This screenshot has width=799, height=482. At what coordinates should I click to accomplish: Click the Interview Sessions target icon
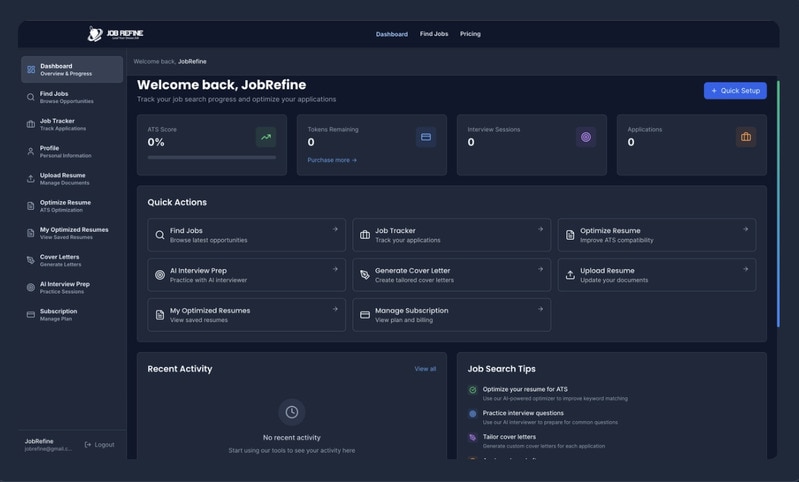[x=586, y=137]
